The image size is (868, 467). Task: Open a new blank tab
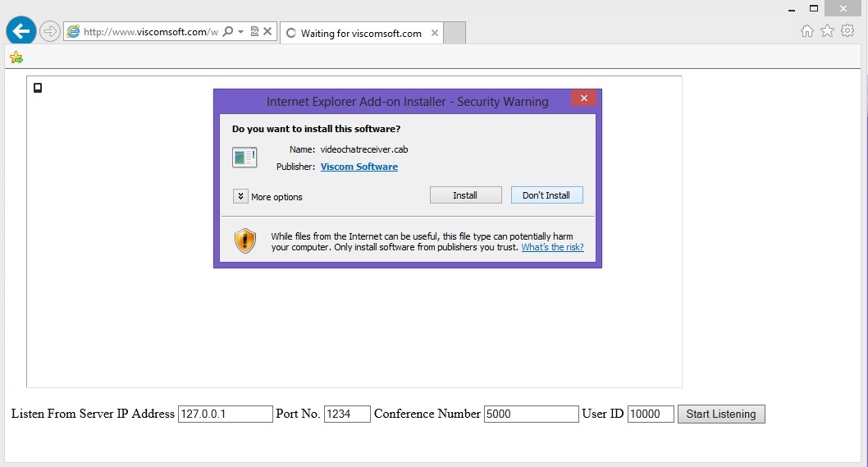(454, 33)
